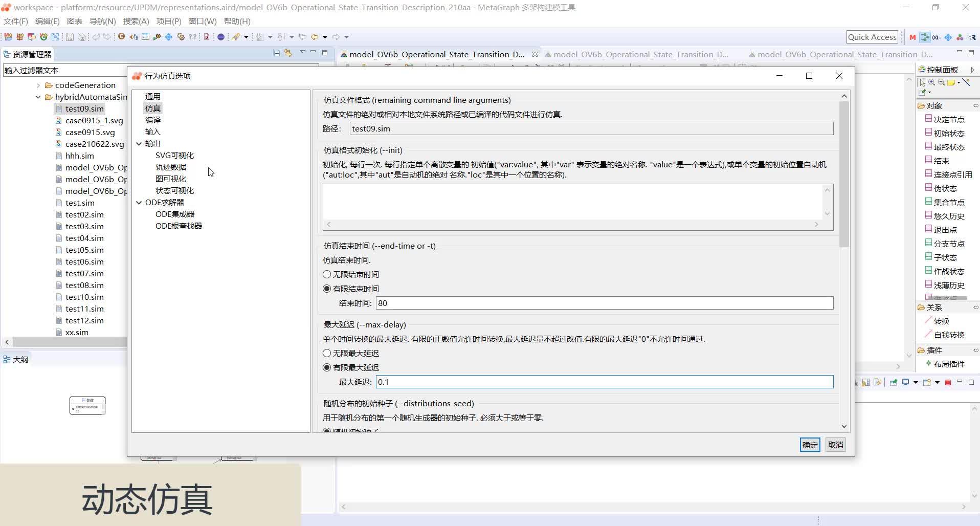Image resolution: width=980 pixels, height=526 pixels.
Task: Click the Save icon on the main toolbar
Action: (x=70, y=37)
